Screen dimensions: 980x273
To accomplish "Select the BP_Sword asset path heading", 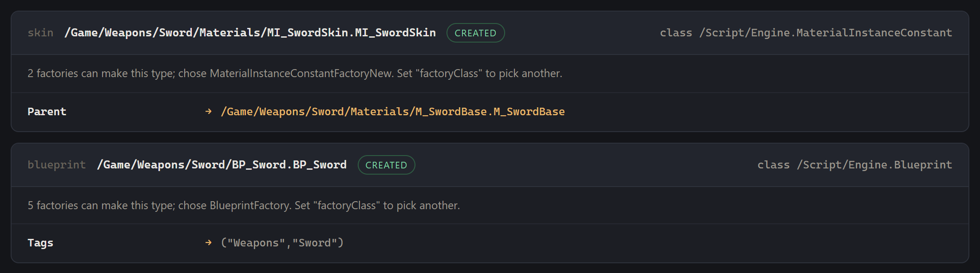I will 221,165.
